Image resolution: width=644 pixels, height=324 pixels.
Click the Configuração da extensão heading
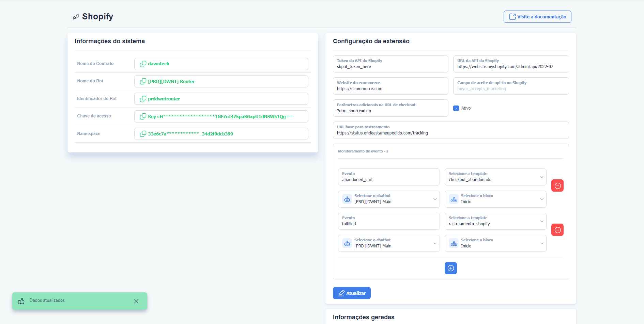pyautogui.click(x=371, y=41)
